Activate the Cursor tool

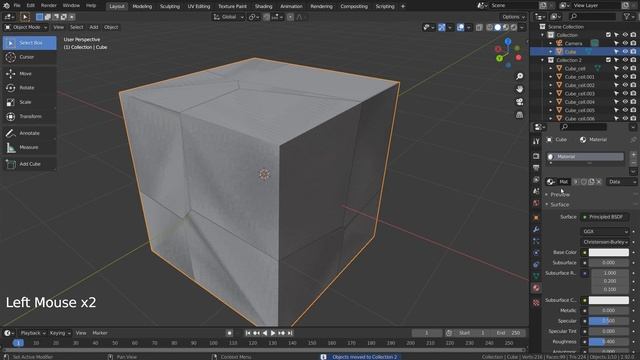click(x=29, y=57)
